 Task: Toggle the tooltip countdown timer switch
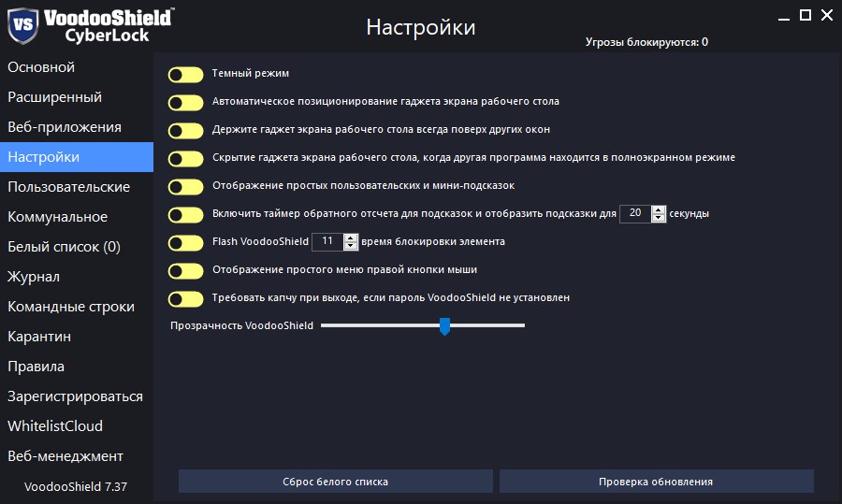[x=186, y=214]
